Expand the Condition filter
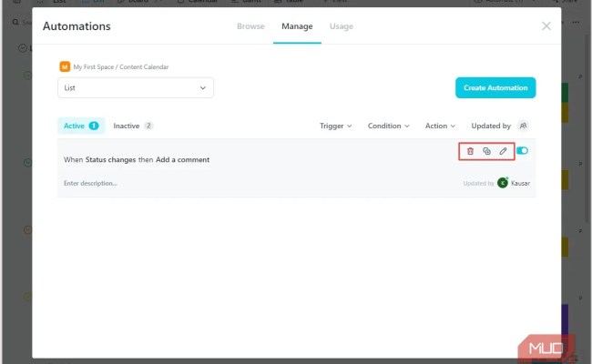 pyautogui.click(x=389, y=126)
